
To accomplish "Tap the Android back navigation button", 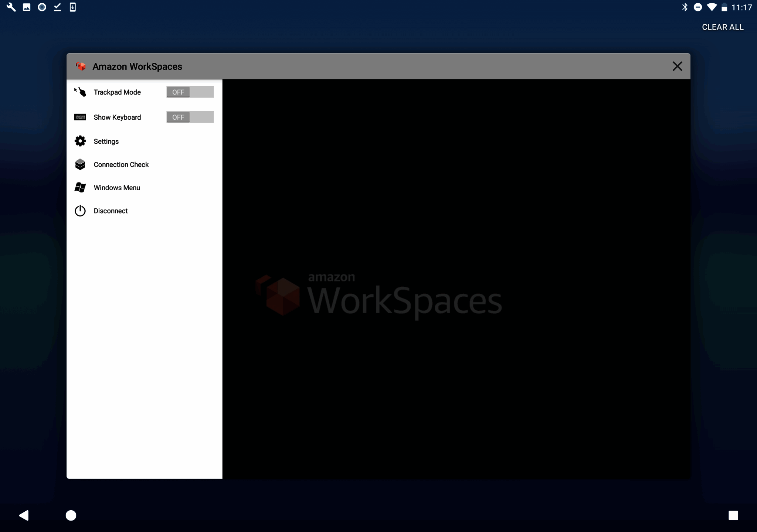I will (x=24, y=515).
